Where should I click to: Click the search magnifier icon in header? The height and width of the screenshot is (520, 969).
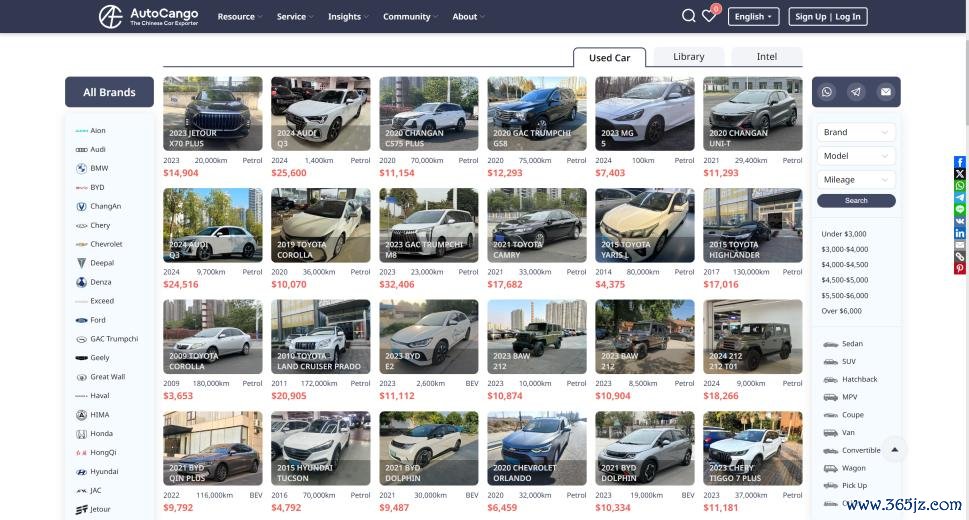(x=688, y=16)
